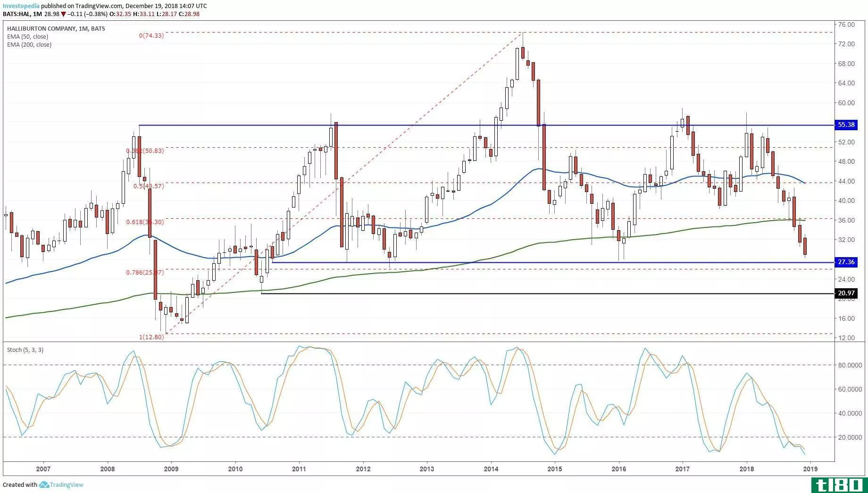Click the t180 logo in bottom corner
Image resolution: width=868 pixels, height=493 pixels.
point(840,485)
